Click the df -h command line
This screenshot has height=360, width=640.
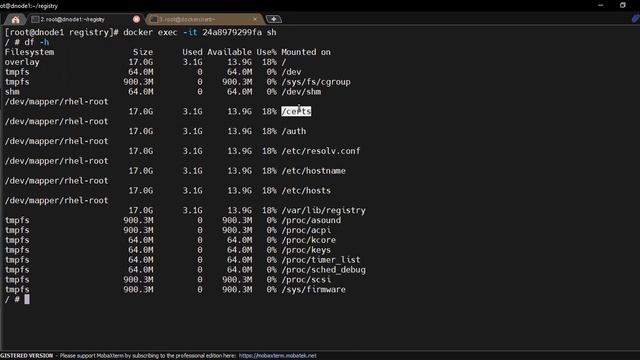(37, 42)
